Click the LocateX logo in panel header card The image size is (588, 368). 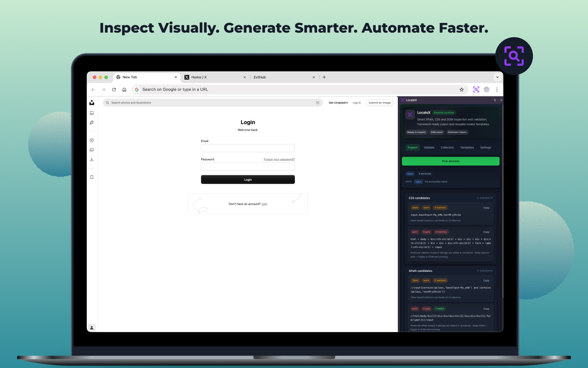[410, 115]
